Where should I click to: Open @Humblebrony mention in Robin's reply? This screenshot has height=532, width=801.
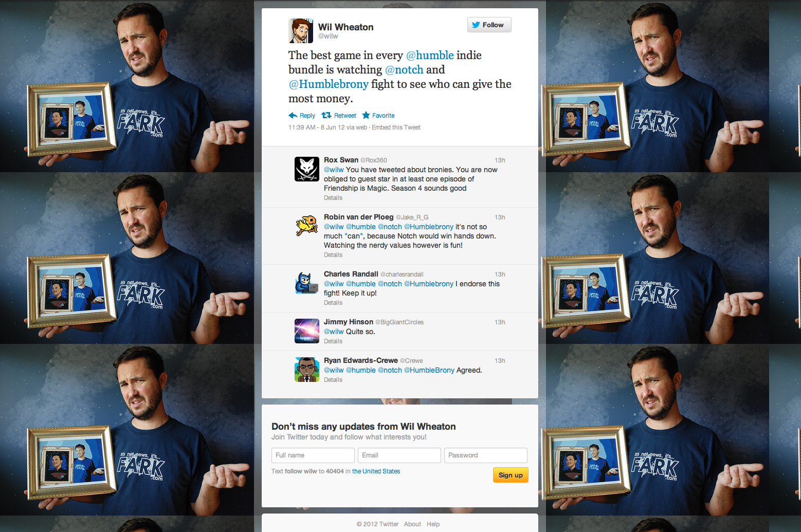[429, 227]
